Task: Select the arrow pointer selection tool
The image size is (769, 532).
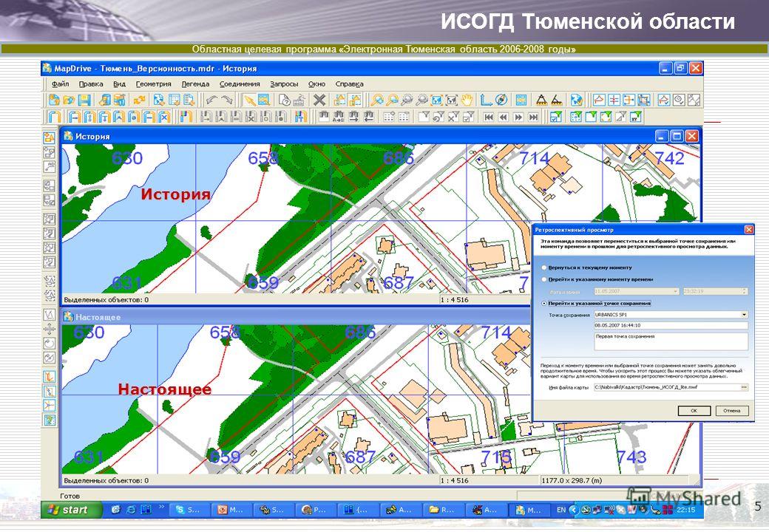Action: pyautogui.click(x=249, y=100)
